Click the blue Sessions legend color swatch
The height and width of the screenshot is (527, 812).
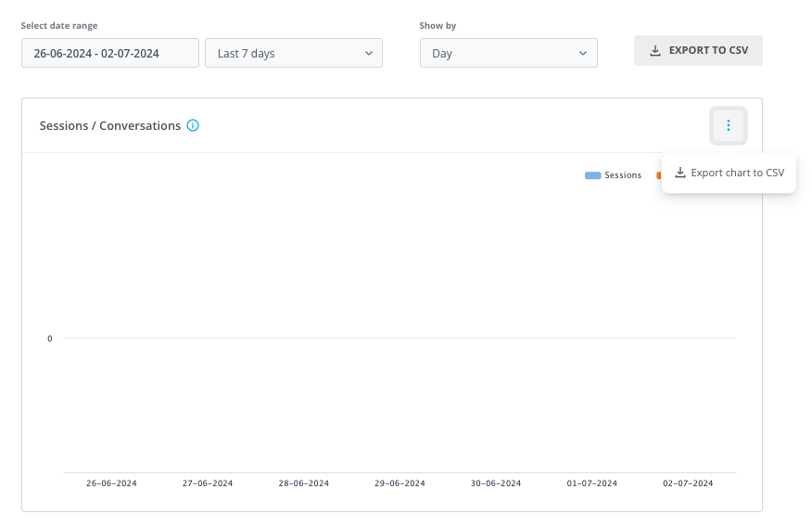592,175
